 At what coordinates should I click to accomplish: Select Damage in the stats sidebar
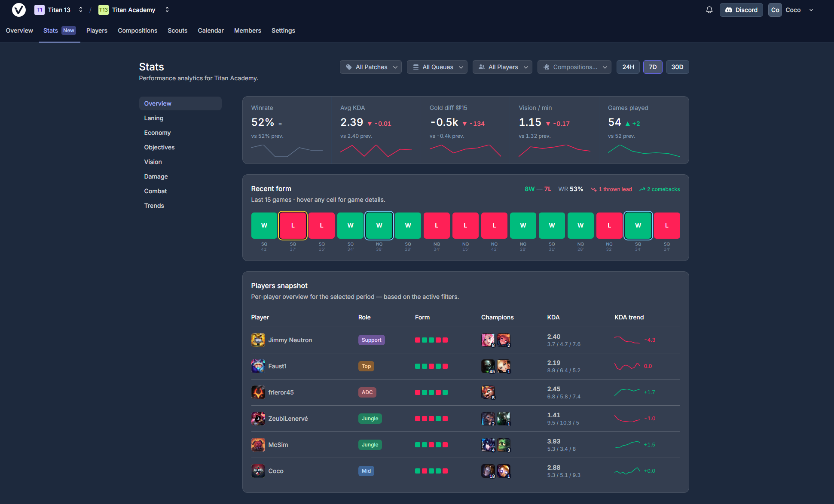(180, 176)
